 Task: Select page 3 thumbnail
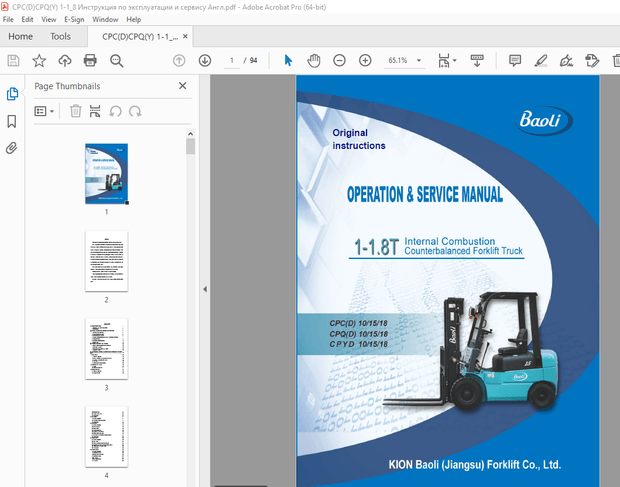(x=106, y=349)
